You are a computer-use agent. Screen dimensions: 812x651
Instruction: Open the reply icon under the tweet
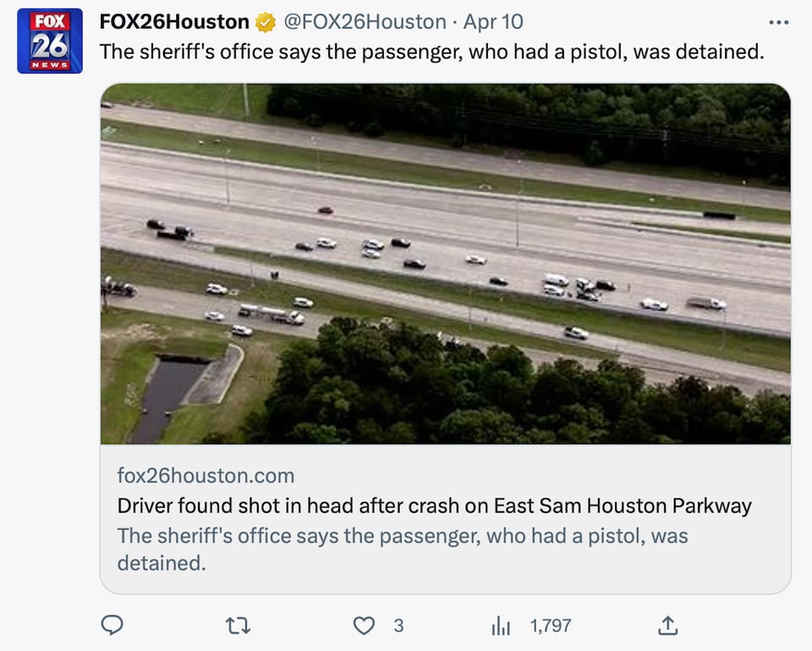(112, 625)
